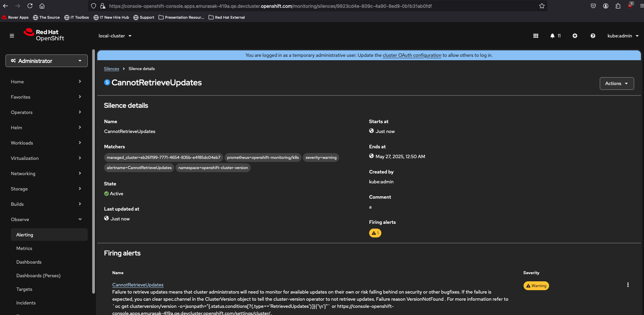The image size is (644, 315).
Task: Click the sidebar navigation scrollbar
Action: coord(94,171)
